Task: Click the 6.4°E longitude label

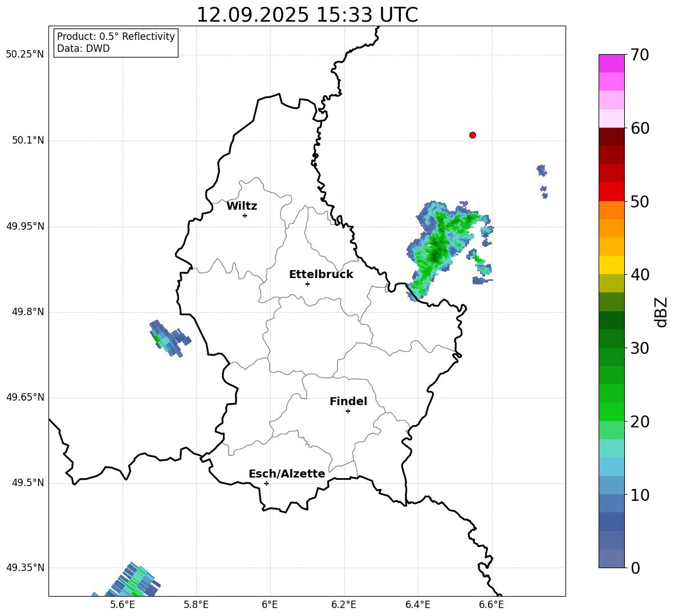Action: point(418,605)
